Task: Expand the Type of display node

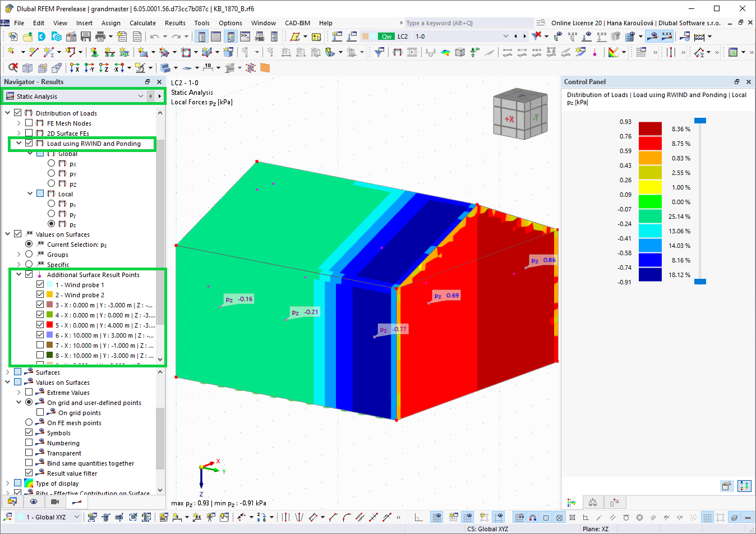Action: click(x=7, y=483)
